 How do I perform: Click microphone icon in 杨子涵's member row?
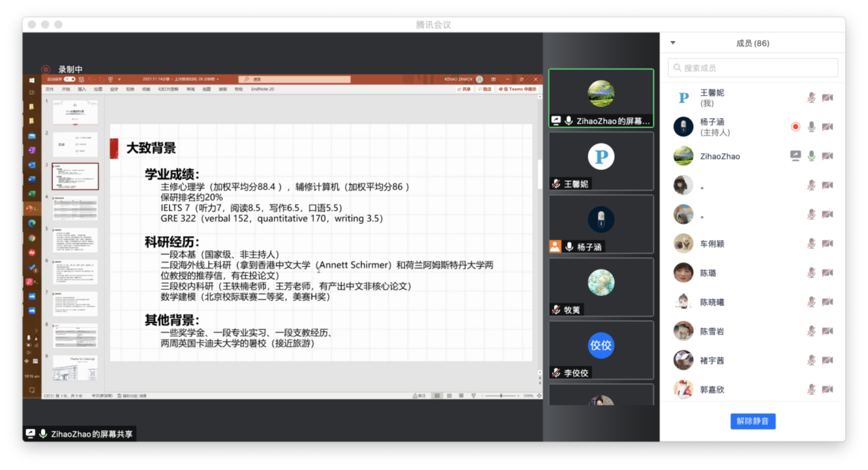pyautogui.click(x=811, y=127)
